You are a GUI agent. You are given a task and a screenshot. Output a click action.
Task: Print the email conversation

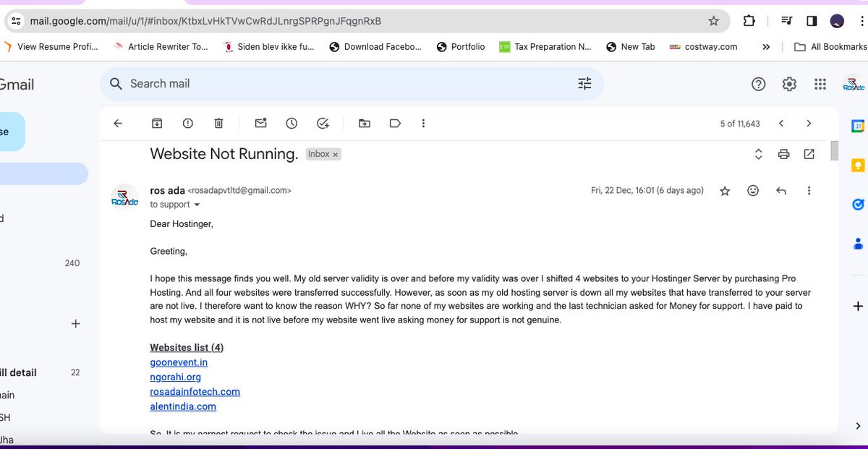(x=783, y=154)
